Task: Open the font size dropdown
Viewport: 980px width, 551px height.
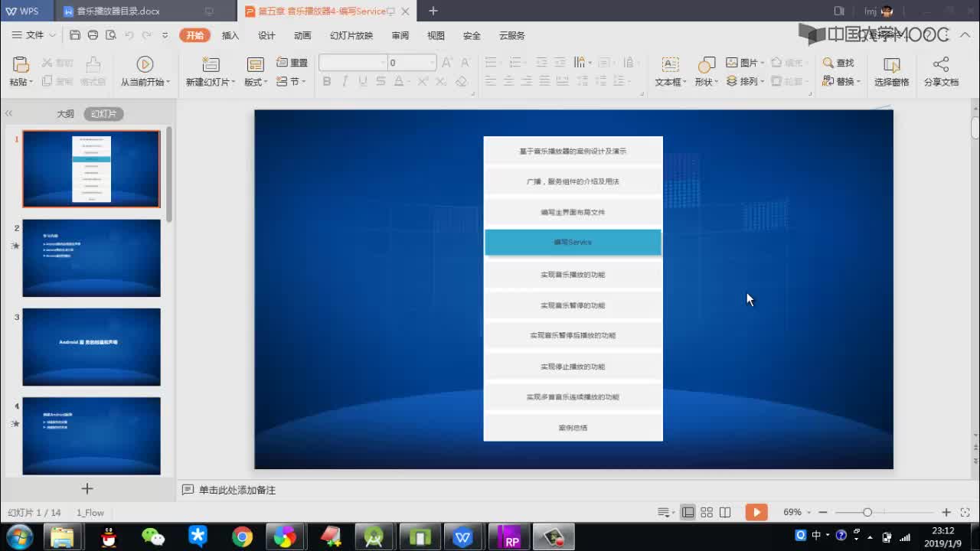Action: [432, 63]
